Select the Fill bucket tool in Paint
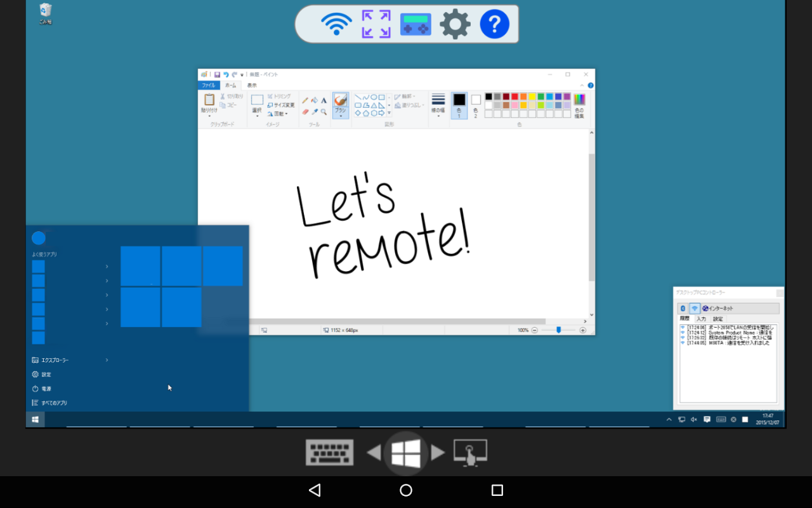 pyautogui.click(x=315, y=100)
